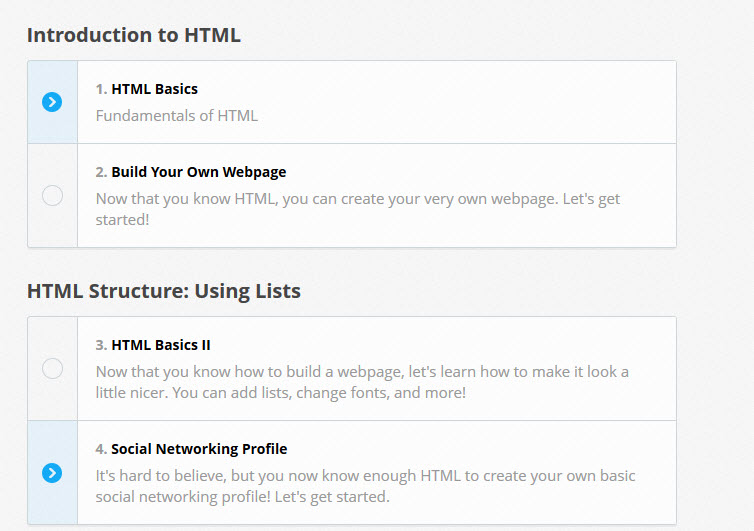
Task: Open the Social Networking Profile lesson title
Action: pyautogui.click(x=199, y=449)
